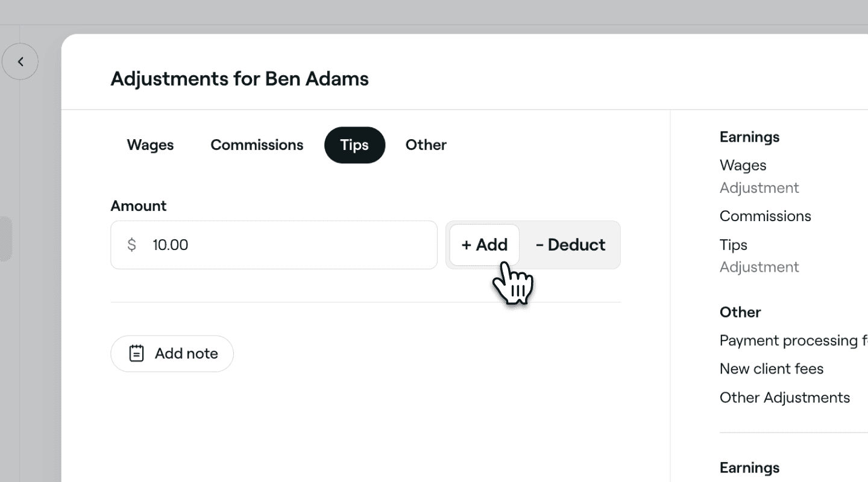The image size is (868, 482).
Task: Click the Adjustment line under Wages
Action: [759, 188]
